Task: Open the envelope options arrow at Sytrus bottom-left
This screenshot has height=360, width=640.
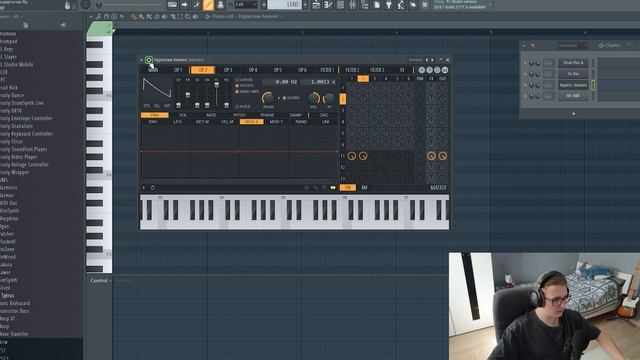Action: [144, 188]
